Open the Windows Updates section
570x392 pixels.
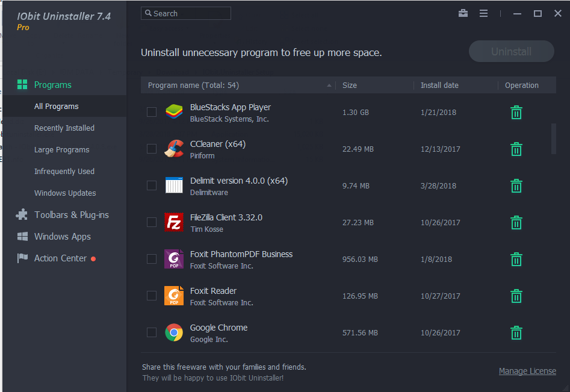(x=65, y=193)
